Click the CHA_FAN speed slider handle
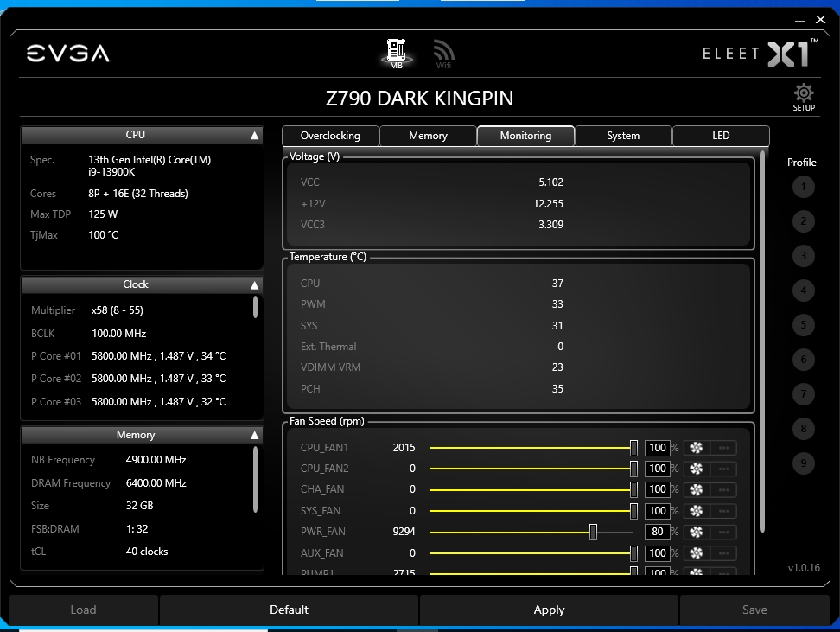This screenshot has width=840, height=632. [633, 489]
